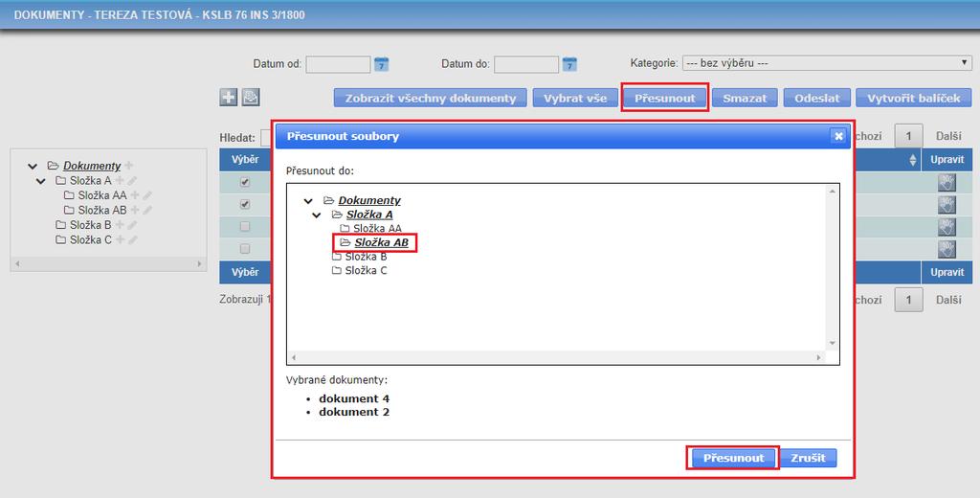Click plus icon beside Složka A in sidebar
980x498 pixels.
coord(120,181)
